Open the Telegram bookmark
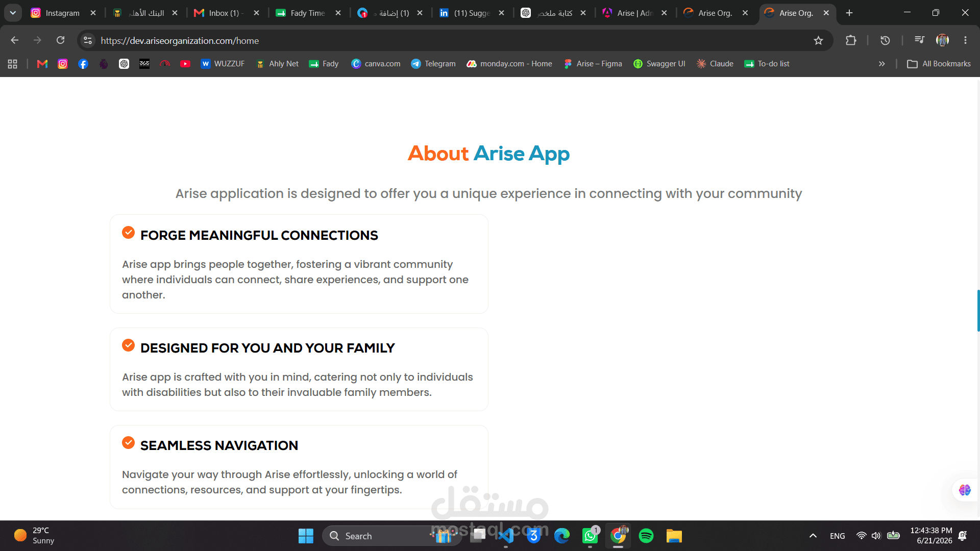Image resolution: width=980 pixels, height=551 pixels. pyautogui.click(x=433, y=64)
